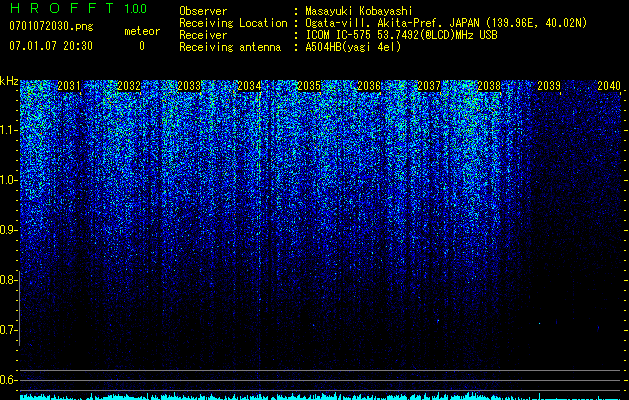Click the 1.1 kHz axis label

[8, 130]
